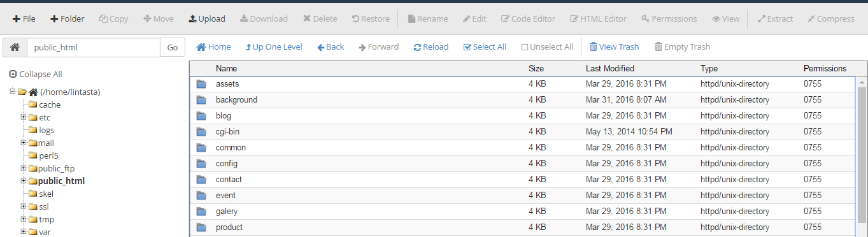Click the cgi-bin folder icon
The height and width of the screenshot is (237, 868).
tap(202, 132)
